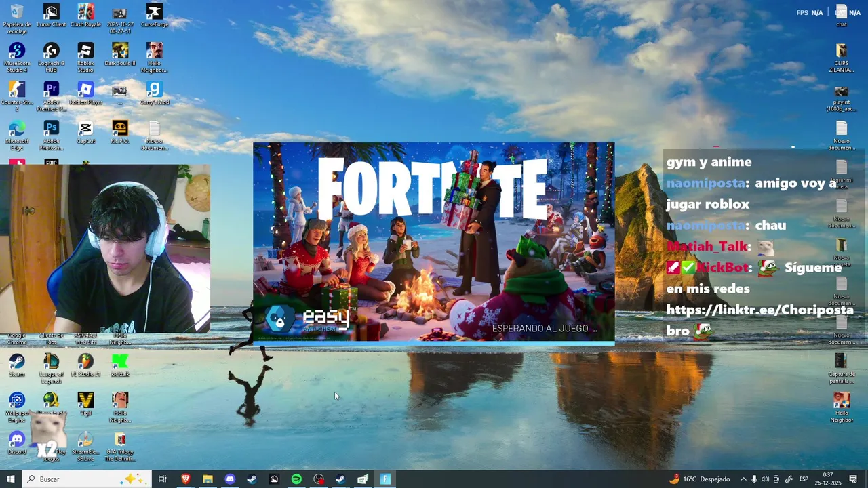Launch the Dark Souls III shortcut

click(120, 55)
